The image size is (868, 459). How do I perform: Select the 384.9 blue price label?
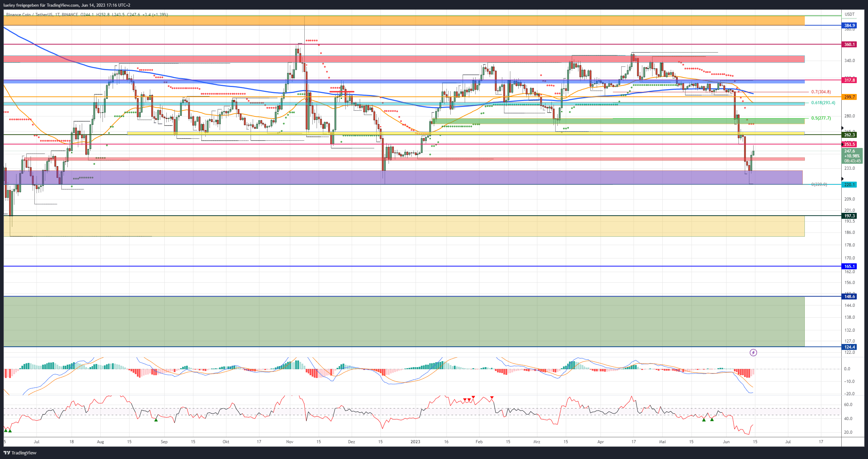tap(849, 26)
